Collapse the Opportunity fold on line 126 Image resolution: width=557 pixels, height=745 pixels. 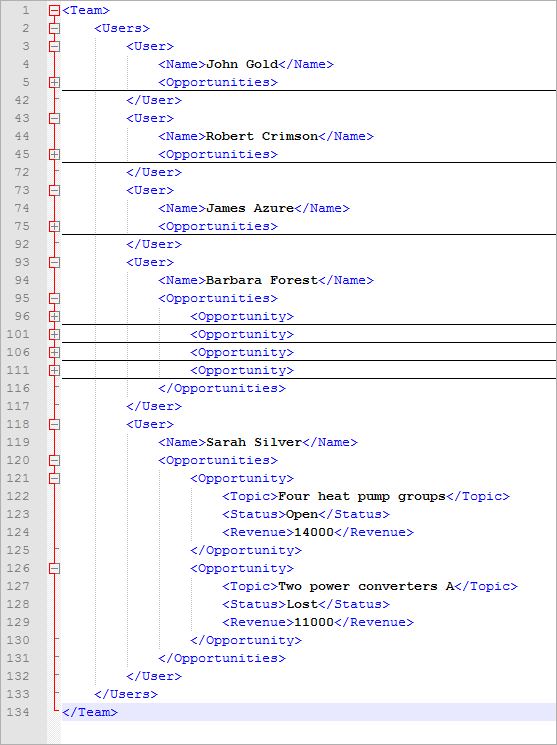[55, 568]
